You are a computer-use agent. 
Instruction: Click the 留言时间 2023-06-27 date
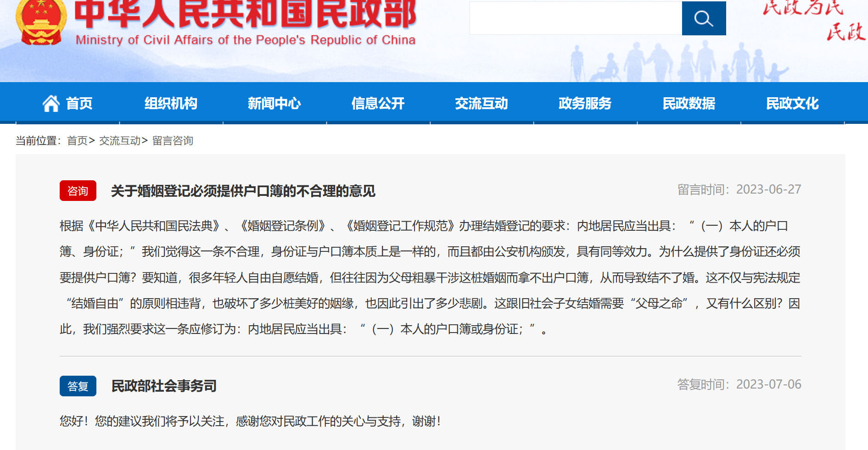739,189
